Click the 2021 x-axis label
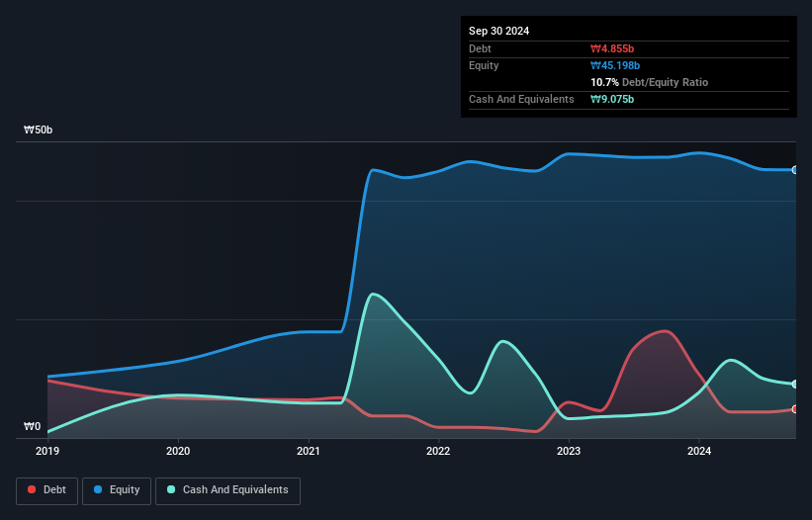This screenshot has height=520, width=812. [x=309, y=451]
